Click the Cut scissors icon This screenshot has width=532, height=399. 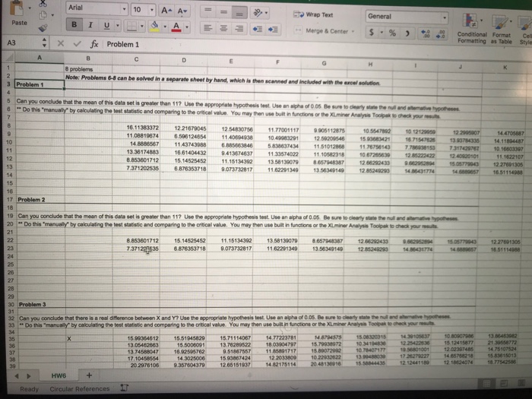[x=43, y=4]
